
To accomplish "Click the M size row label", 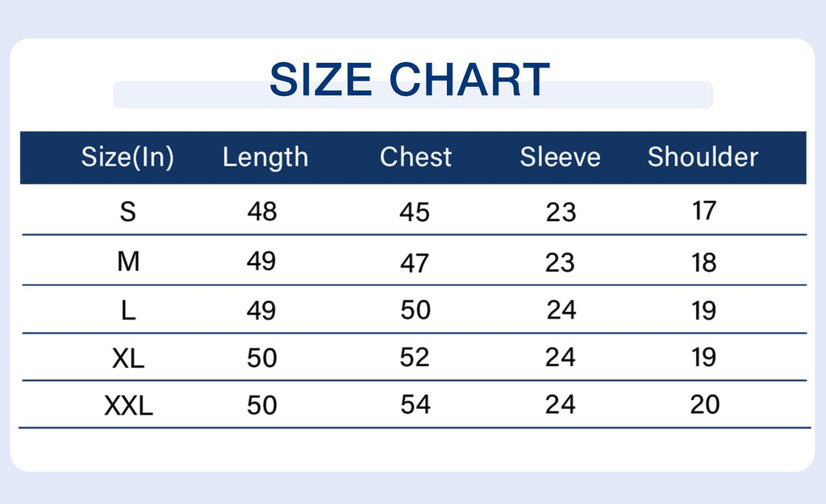I will click(128, 261).
